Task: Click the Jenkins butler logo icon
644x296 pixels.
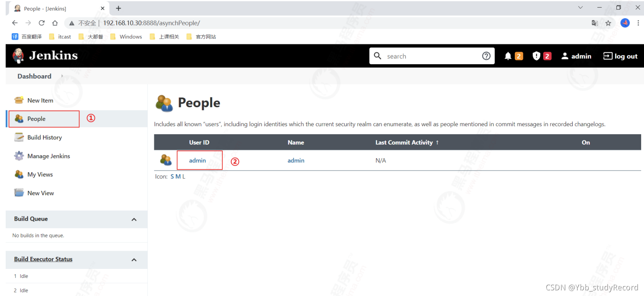Action: [18, 56]
